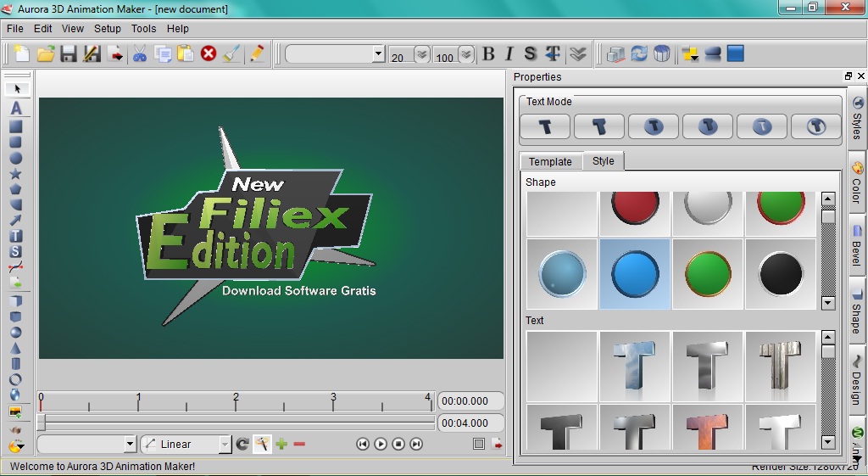Screen dimensions: 868x476
Task: Open the font size 20 dropdown arrow
Action: (x=422, y=53)
